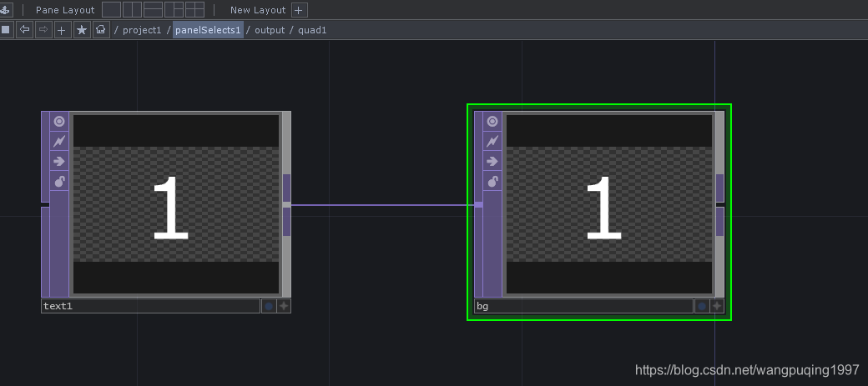The width and height of the screenshot is (868, 386).
Task: Select the wire between text1 and bg
Action: pos(382,204)
